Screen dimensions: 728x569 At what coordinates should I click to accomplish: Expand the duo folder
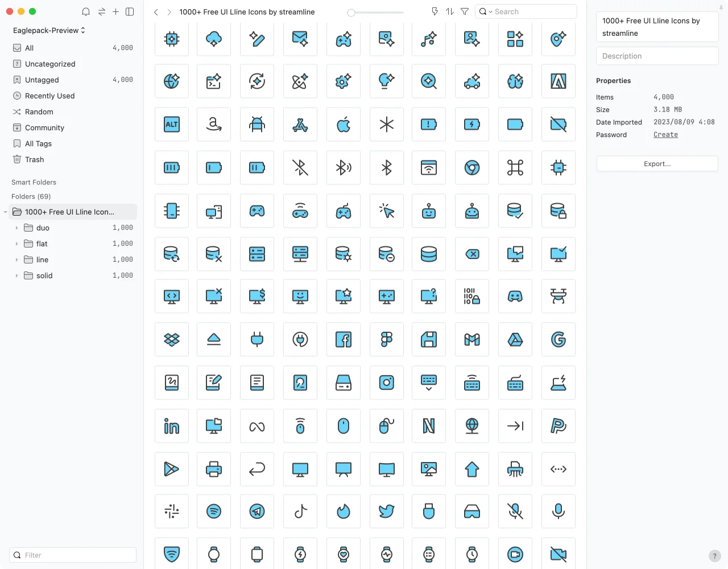click(16, 228)
